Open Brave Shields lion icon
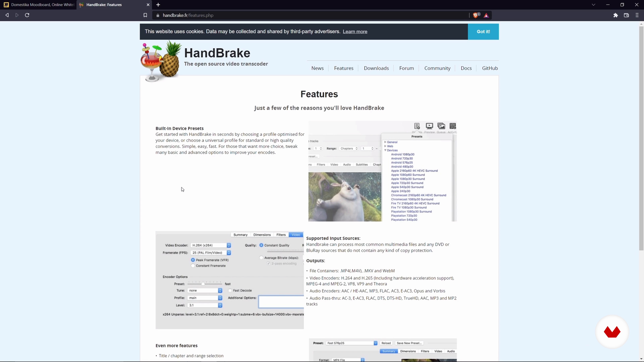644x362 pixels. pyautogui.click(x=476, y=15)
